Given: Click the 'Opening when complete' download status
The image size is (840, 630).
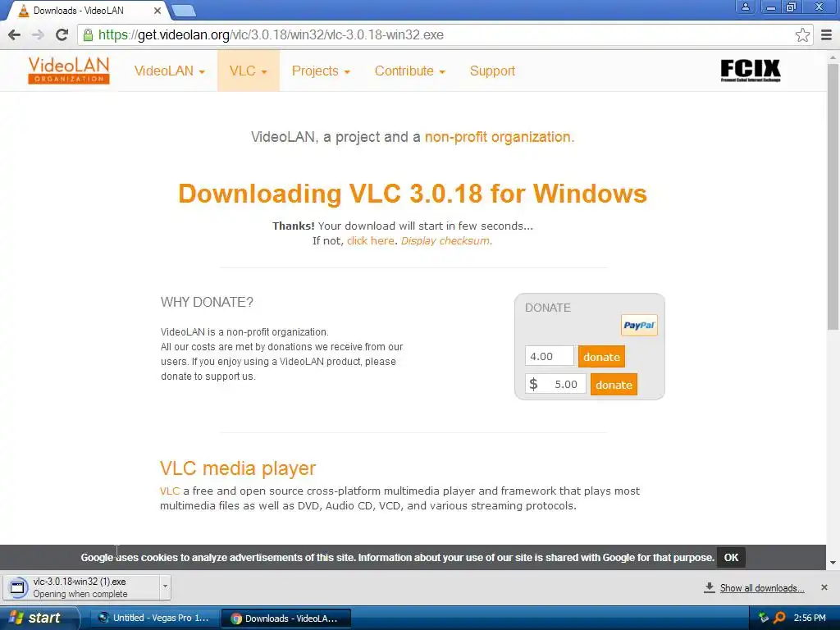Looking at the screenshot, I should 80,594.
